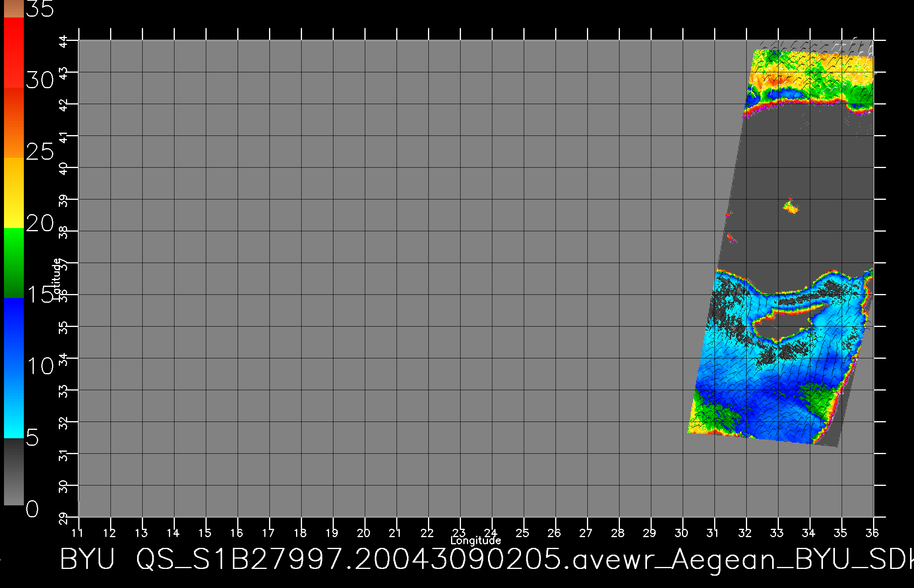Click latitude tick label "43"

[64, 73]
